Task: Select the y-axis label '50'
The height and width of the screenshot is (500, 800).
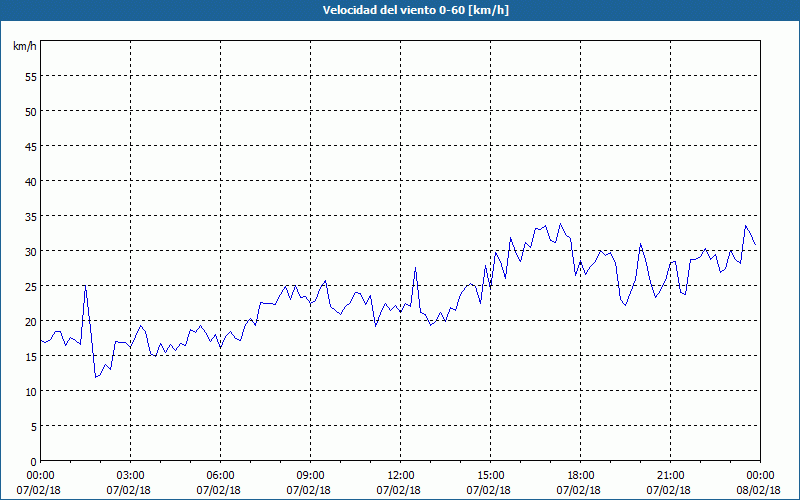Action: (x=31, y=111)
